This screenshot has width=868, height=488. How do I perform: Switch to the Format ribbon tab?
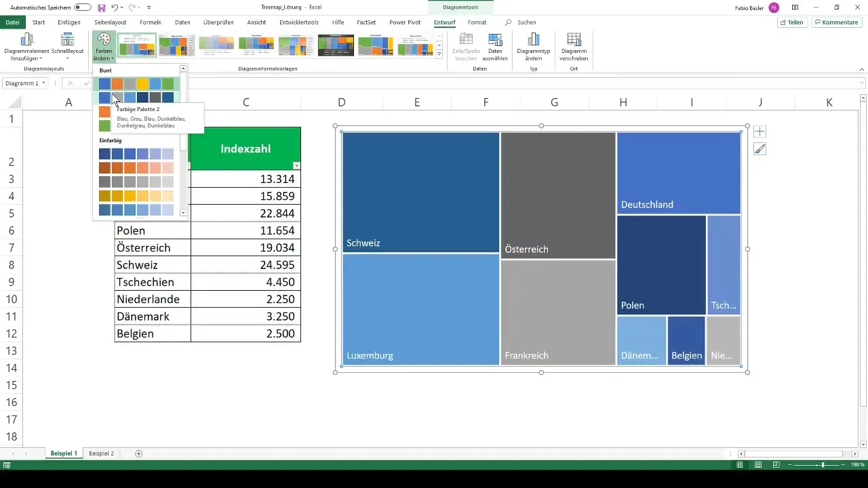click(477, 22)
